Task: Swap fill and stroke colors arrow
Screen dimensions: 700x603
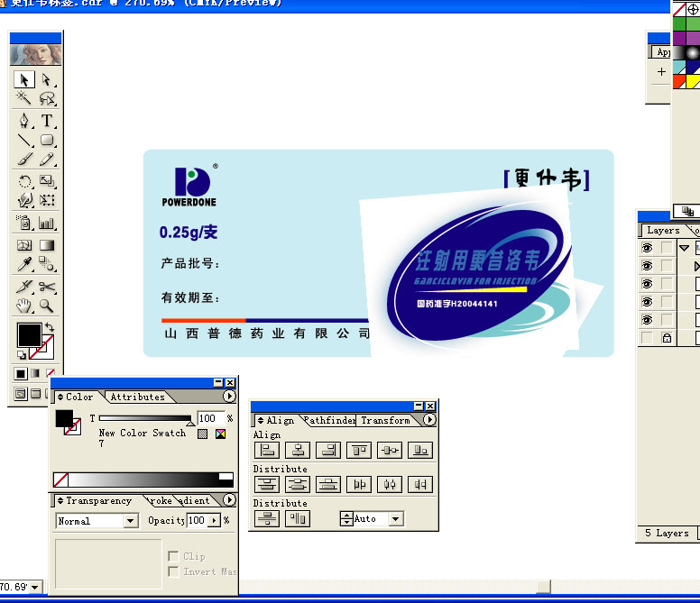Action: click(x=50, y=327)
